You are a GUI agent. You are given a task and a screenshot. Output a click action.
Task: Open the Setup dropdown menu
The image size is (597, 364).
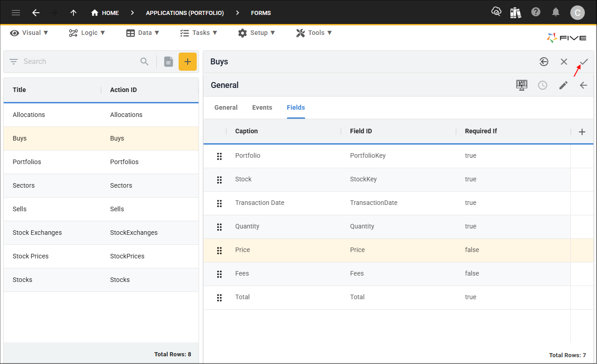(257, 33)
